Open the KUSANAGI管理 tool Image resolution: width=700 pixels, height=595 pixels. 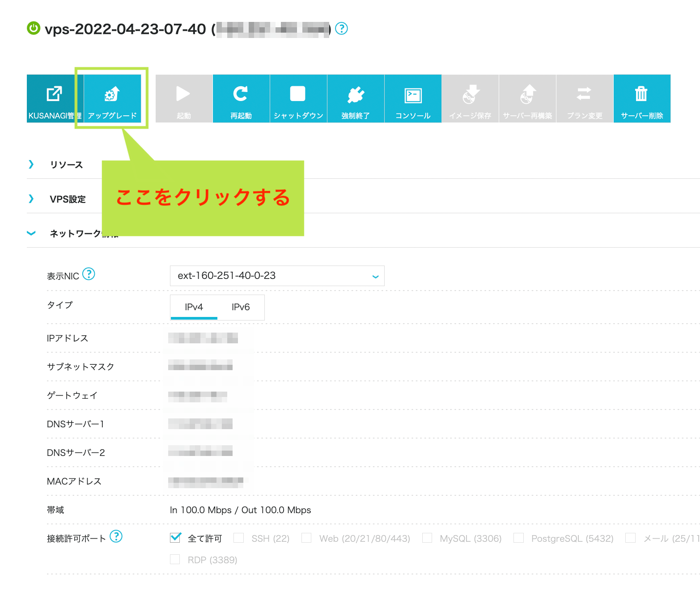(54, 98)
